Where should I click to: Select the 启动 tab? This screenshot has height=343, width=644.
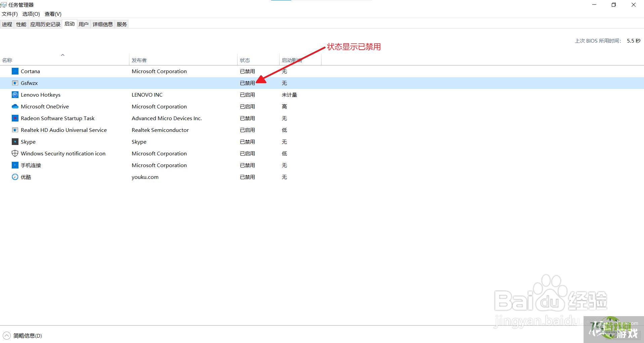point(70,24)
